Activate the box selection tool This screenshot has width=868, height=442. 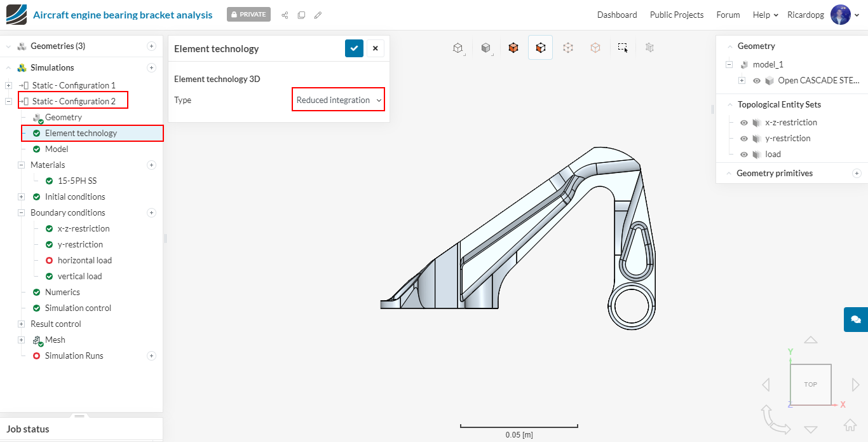[x=623, y=48]
